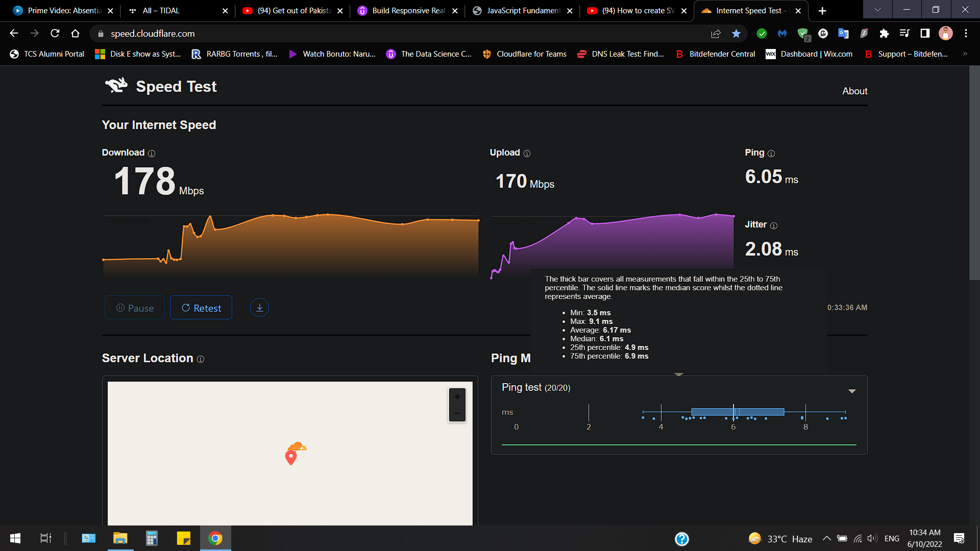
Task: Open the Chrome extensions puzzle icon
Action: [884, 34]
